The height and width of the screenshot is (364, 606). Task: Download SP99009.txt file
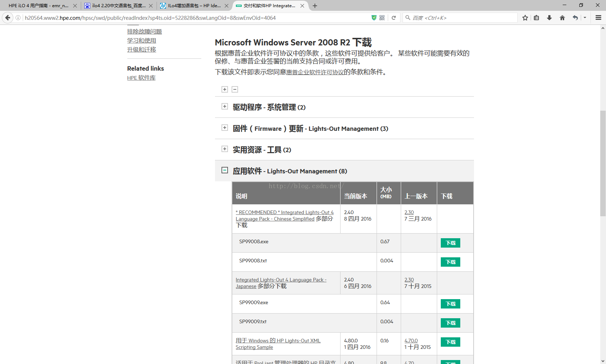pos(450,323)
